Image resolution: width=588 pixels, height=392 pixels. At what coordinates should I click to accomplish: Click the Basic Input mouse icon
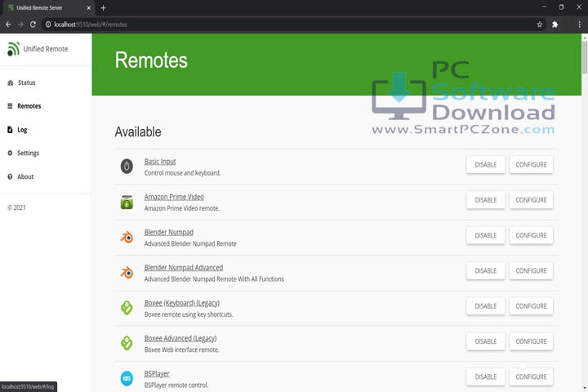(127, 166)
